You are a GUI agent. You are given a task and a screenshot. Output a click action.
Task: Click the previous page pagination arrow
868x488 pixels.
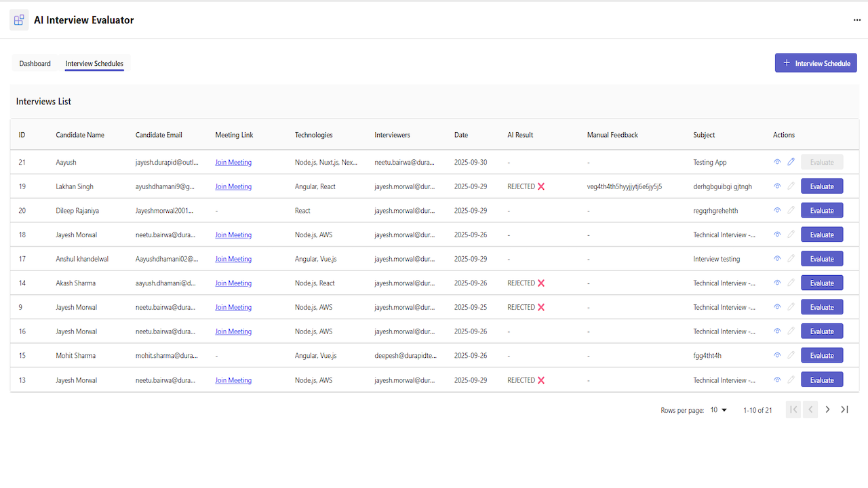[x=810, y=409]
